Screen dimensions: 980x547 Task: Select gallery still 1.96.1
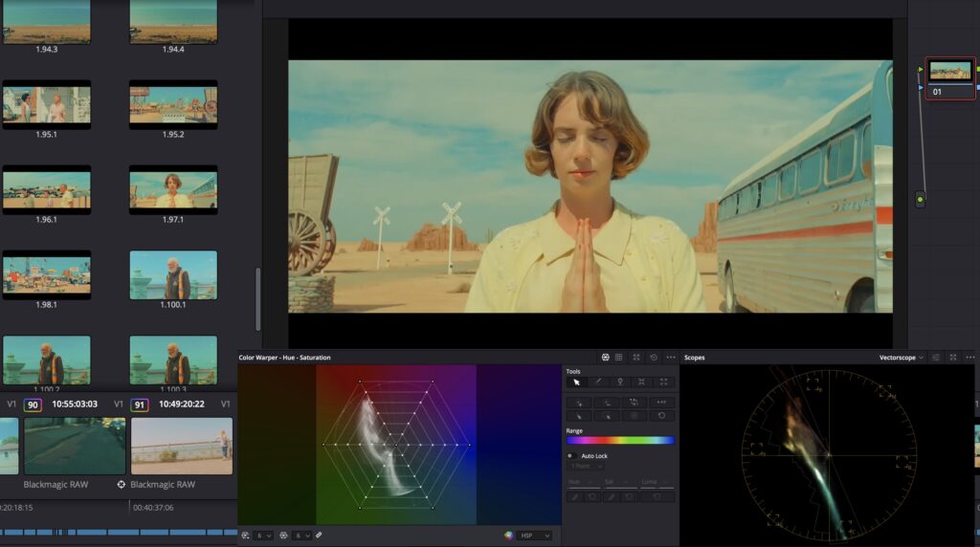(x=47, y=190)
